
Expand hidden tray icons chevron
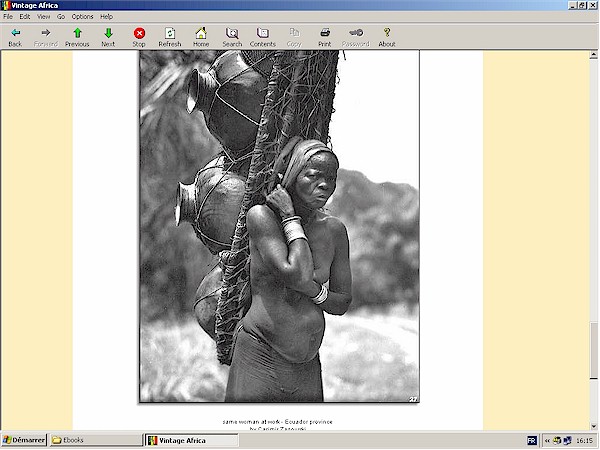[x=547, y=440]
